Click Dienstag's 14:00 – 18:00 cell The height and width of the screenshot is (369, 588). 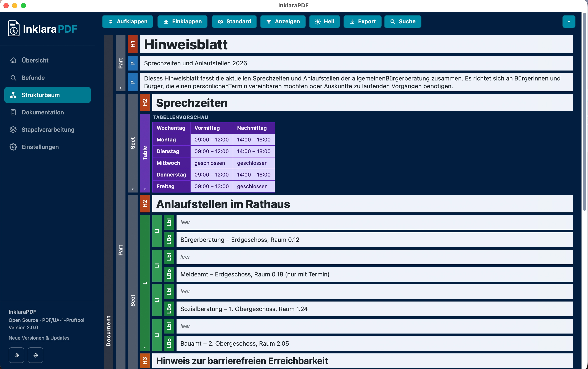254,151
